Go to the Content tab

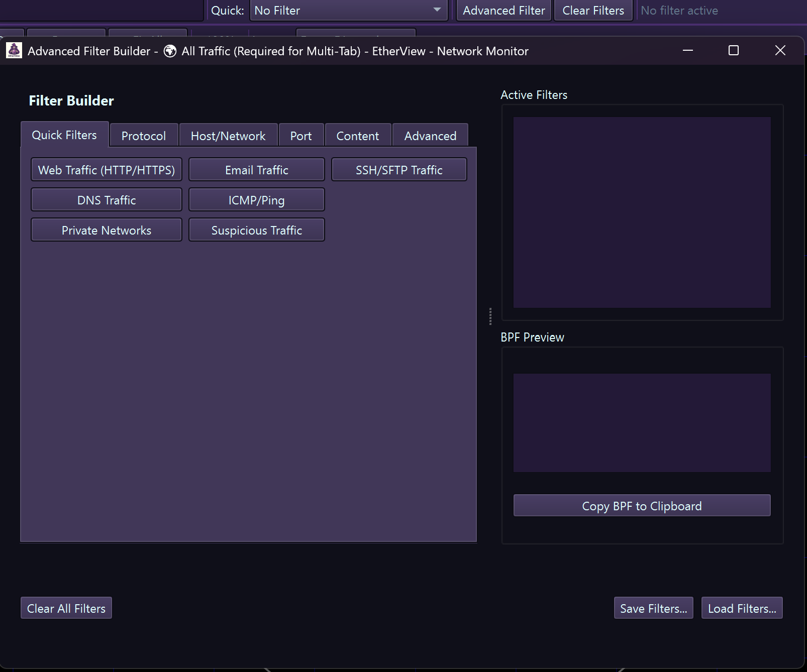coord(358,136)
